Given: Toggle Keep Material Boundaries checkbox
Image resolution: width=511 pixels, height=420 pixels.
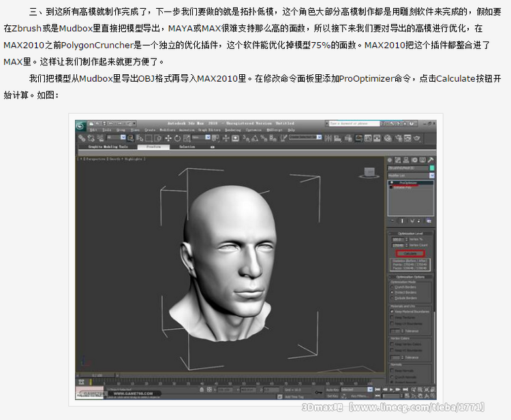Looking at the screenshot, I should coord(409,312).
